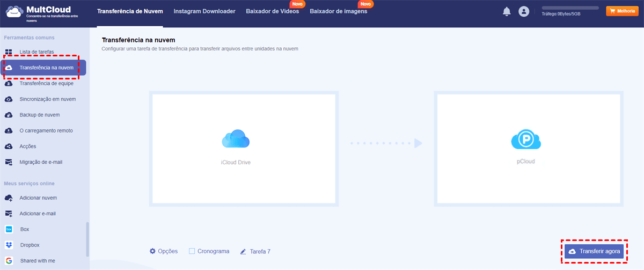Click the Melhoria upgrade button
The height and width of the screenshot is (270, 644).
[622, 11]
